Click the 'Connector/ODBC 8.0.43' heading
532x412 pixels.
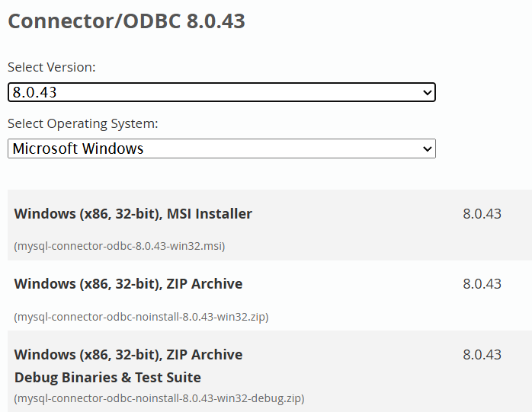127,21
